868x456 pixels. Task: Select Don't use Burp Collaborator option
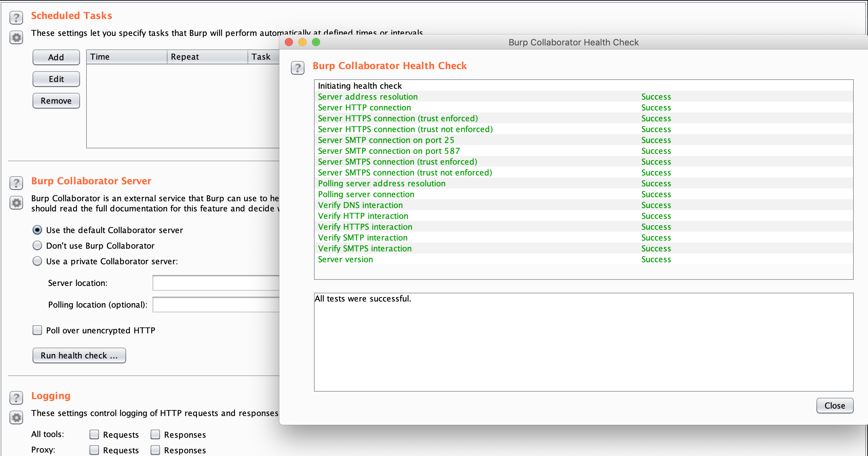37,246
